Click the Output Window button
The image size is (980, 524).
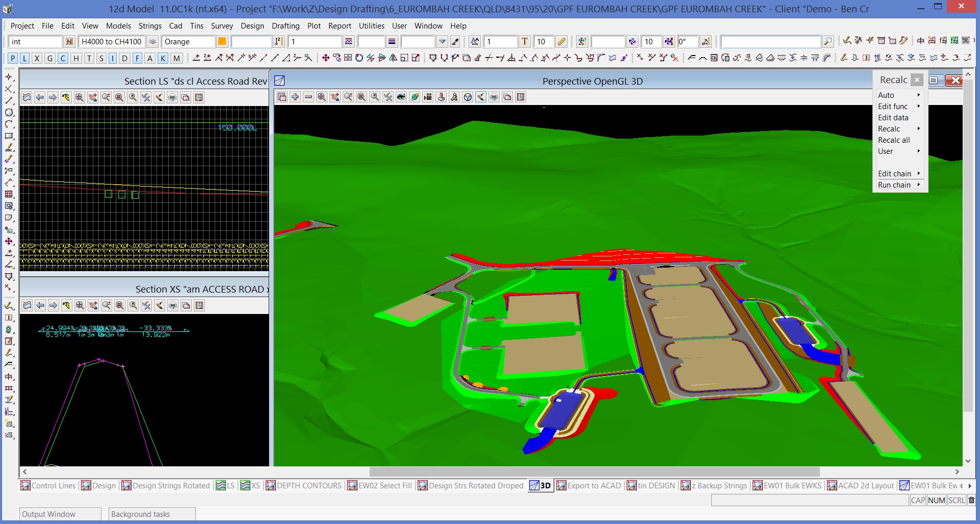tap(60, 514)
